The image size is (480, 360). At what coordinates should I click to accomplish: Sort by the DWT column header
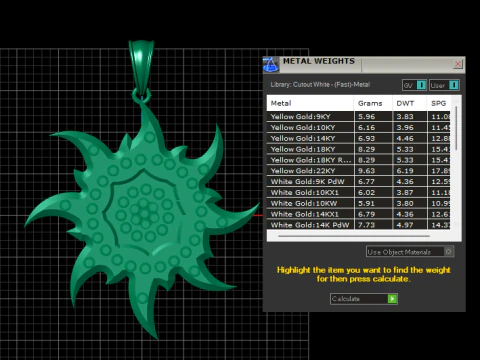click(x=410, y=103)
